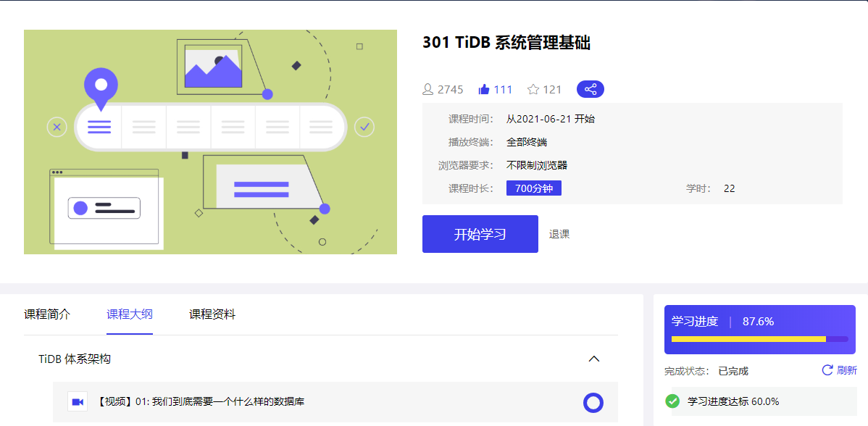Image resolution: width=868 pixels, height=426 pixels.
Task: Click the 退课 link
Action: point(559,234)
